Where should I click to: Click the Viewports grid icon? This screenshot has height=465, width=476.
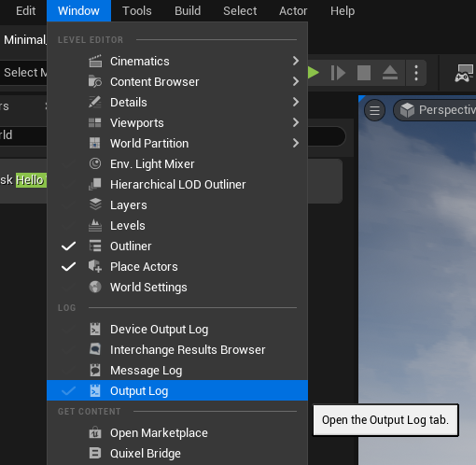tap(95, 122)
